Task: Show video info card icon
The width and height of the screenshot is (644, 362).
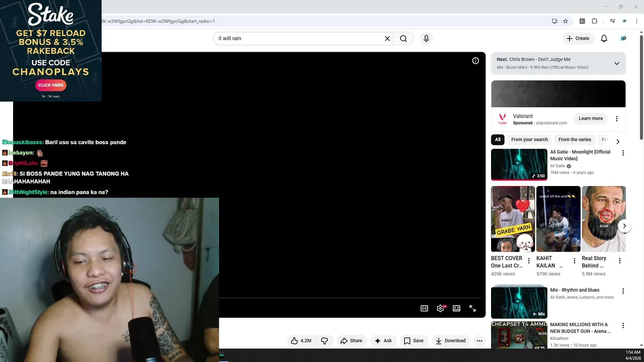Action: coord(475,60)
